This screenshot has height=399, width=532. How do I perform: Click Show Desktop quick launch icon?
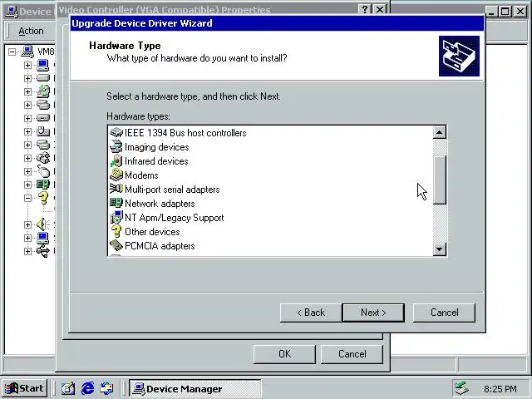pyautogui.click(x=68, y=388)
